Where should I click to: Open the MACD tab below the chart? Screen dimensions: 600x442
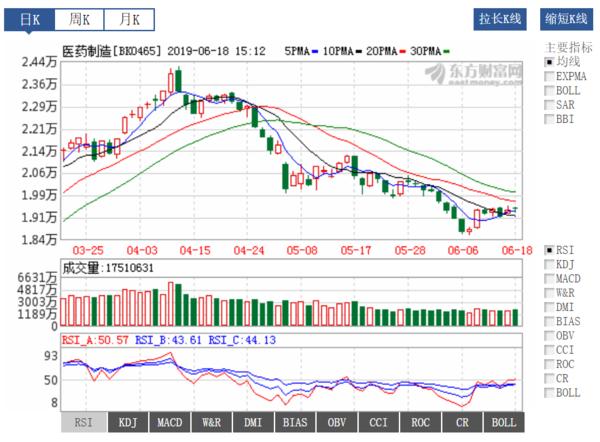tap(170, 422)
